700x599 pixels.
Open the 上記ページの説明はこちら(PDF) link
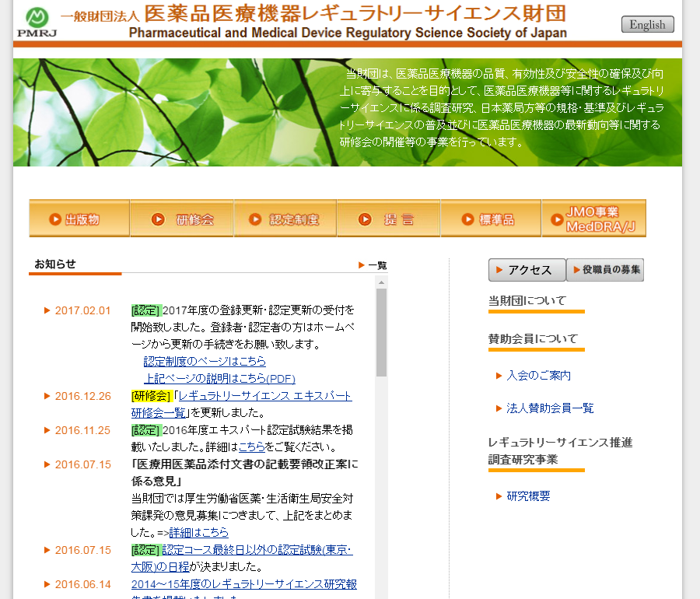click(x=219, y=378)
